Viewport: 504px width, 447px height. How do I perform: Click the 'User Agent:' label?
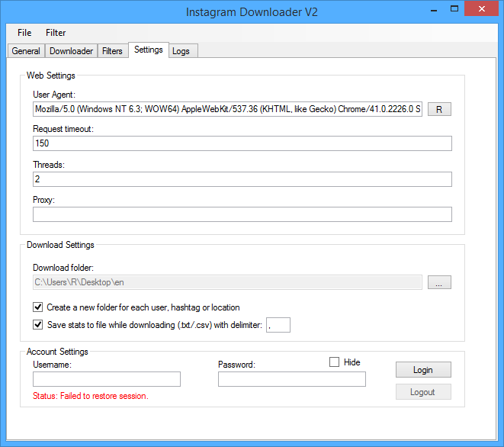tap(54, 95)
